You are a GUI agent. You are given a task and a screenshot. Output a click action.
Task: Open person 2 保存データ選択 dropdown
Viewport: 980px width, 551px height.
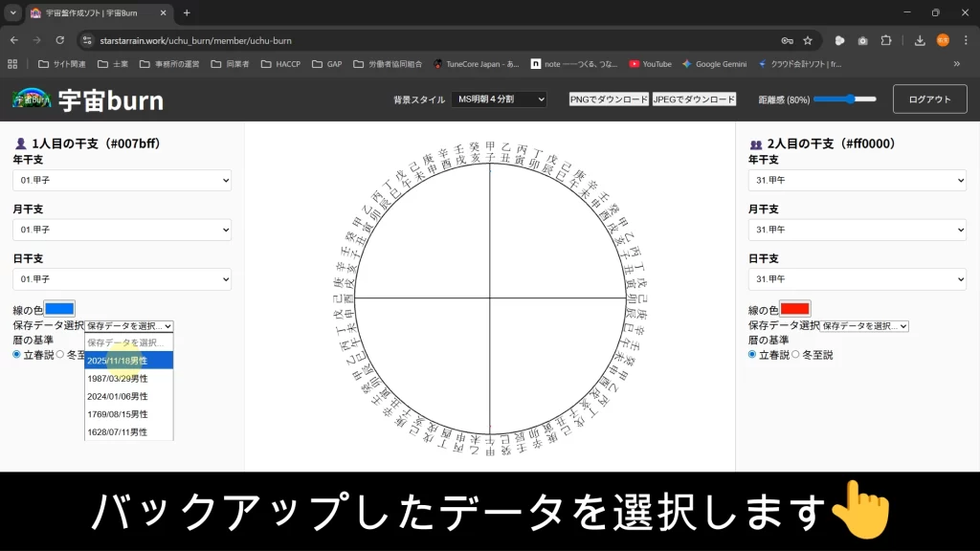coord(864,326)
